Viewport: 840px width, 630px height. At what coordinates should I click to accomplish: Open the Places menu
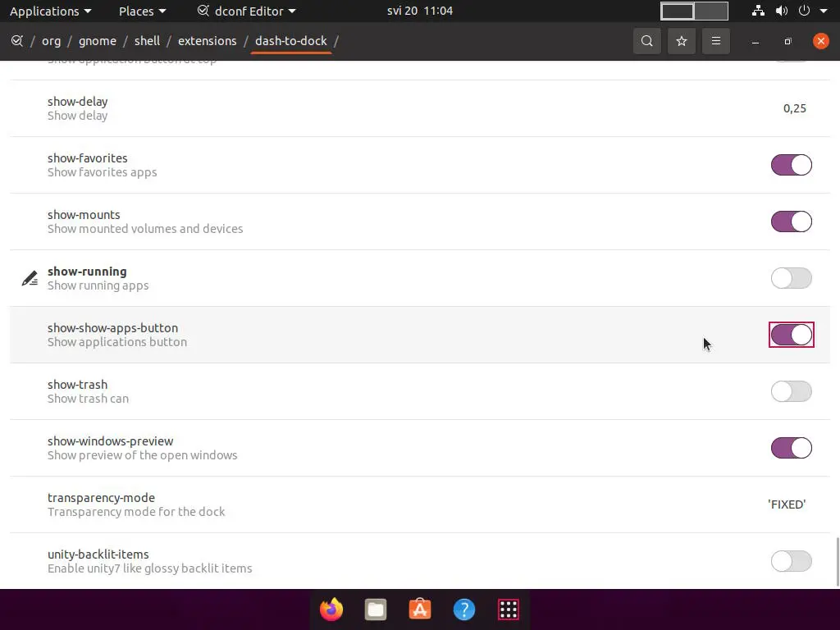142,11
